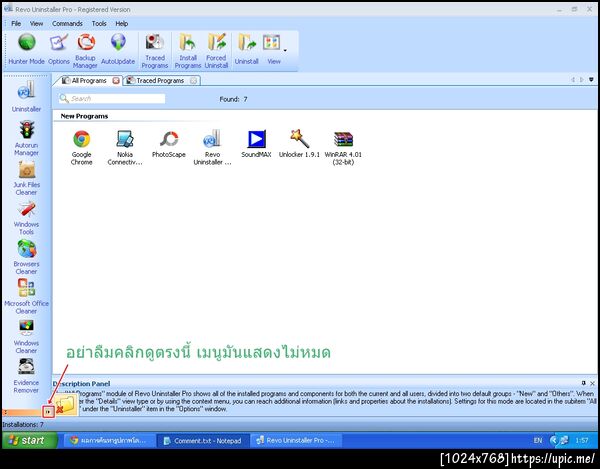The width and height of the screenshot is (600, 469).
Task: Select SoundMAX program icon
Action: point(256,144)
